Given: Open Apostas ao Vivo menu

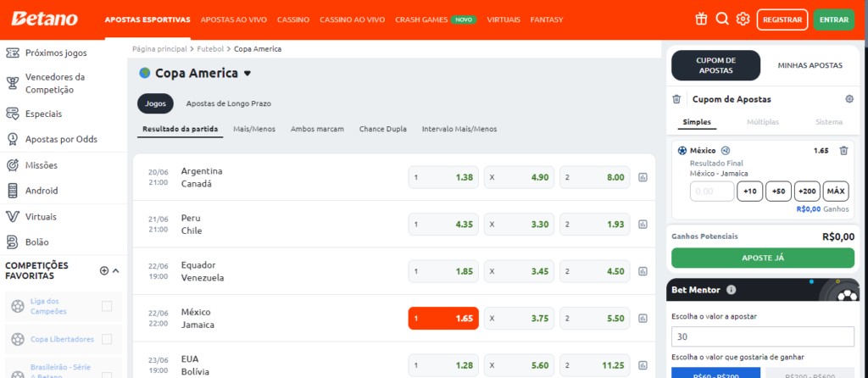Looking at the screenshot, I should (234, 19).
